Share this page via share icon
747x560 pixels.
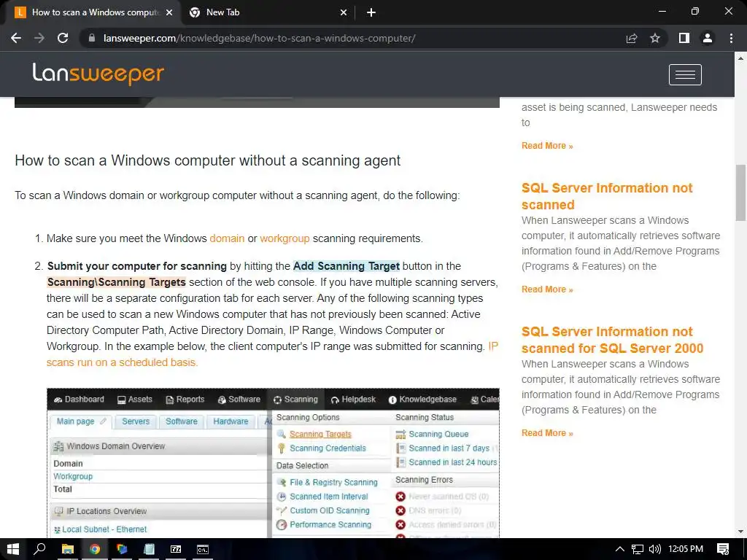click(x=632, y=38)
